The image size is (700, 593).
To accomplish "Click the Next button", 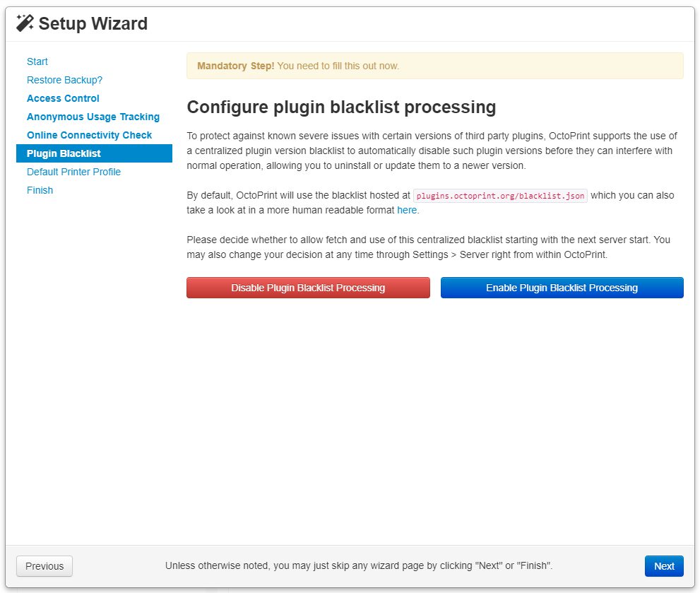I will (664, 566).
